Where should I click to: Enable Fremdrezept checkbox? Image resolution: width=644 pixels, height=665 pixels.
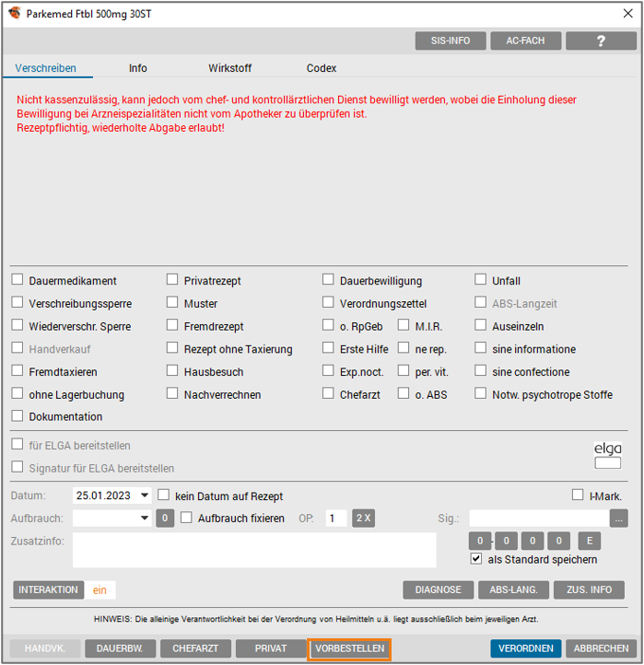click(x=172, y=325)
